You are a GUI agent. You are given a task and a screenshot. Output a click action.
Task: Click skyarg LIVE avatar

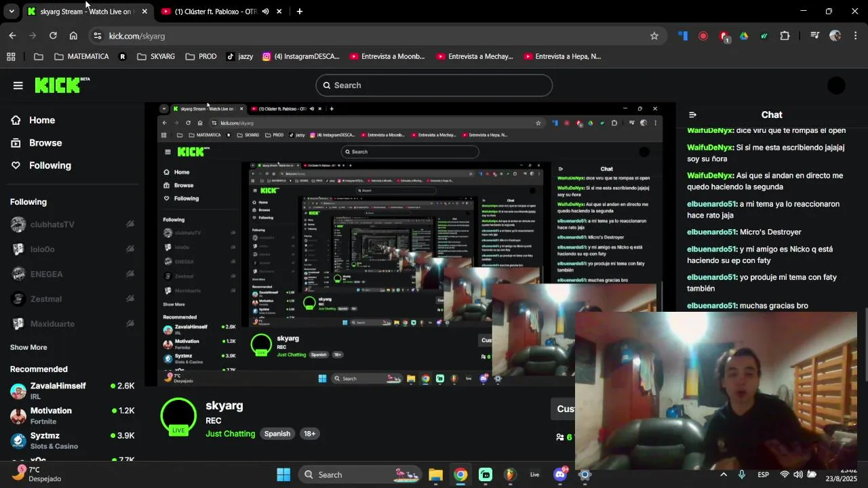click(x=178, y=416)
